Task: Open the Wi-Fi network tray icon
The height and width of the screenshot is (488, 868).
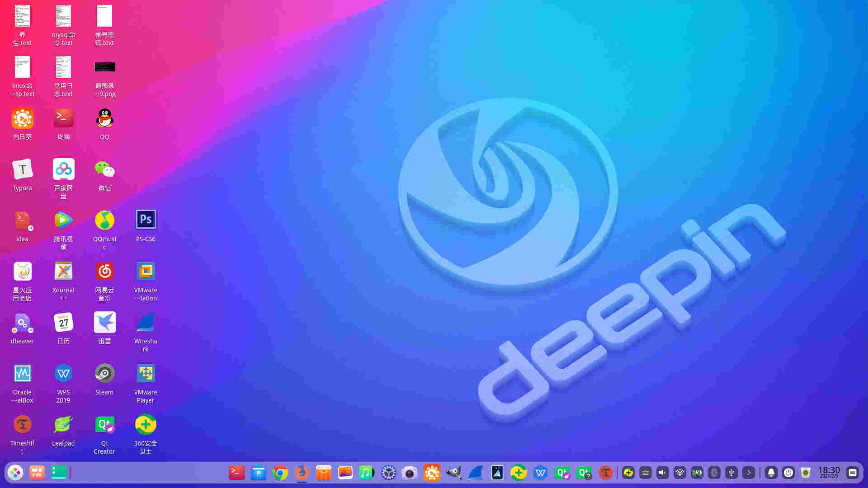Action: point(679,473)
